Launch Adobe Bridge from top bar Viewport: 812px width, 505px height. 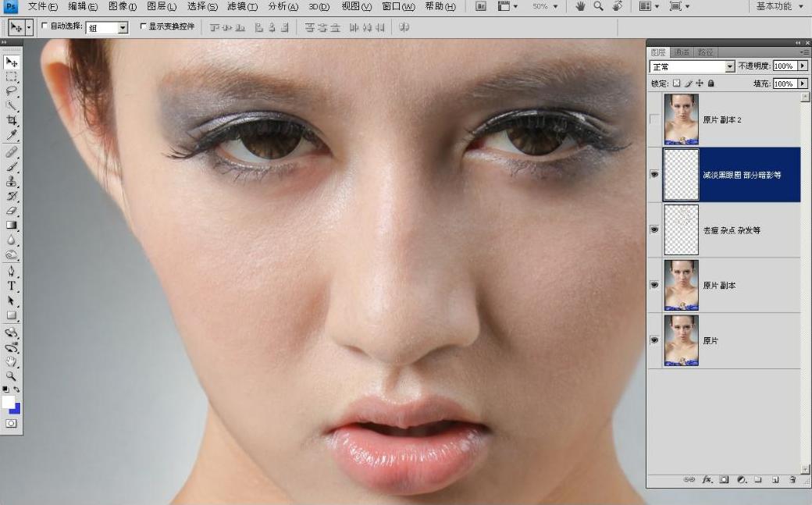tap(481, 7)
